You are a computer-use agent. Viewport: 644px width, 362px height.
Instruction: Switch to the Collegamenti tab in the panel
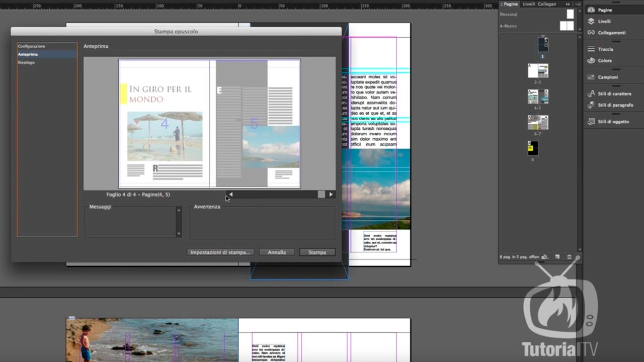[x=547, y=4]
